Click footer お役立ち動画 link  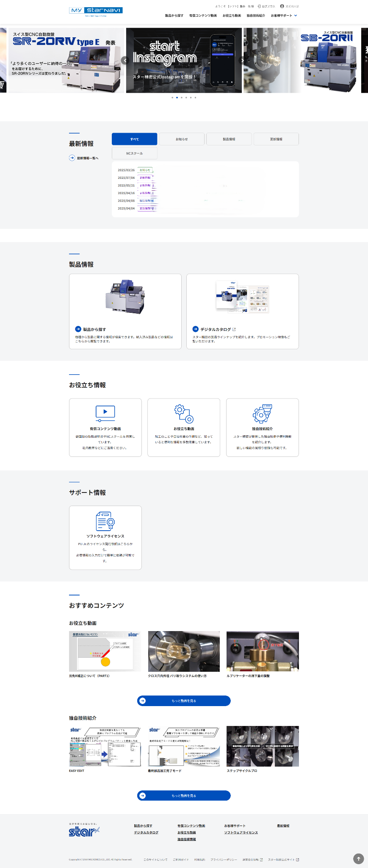pos(187,832)
